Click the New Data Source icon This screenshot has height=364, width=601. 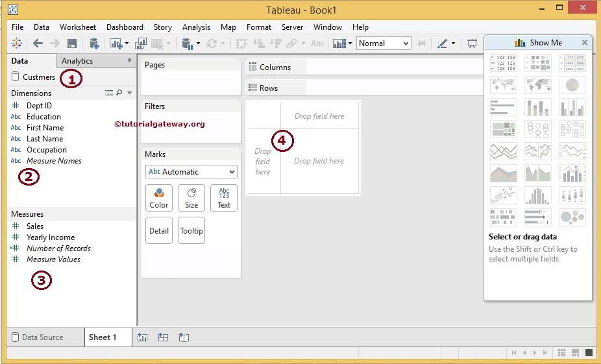point(94,43)
